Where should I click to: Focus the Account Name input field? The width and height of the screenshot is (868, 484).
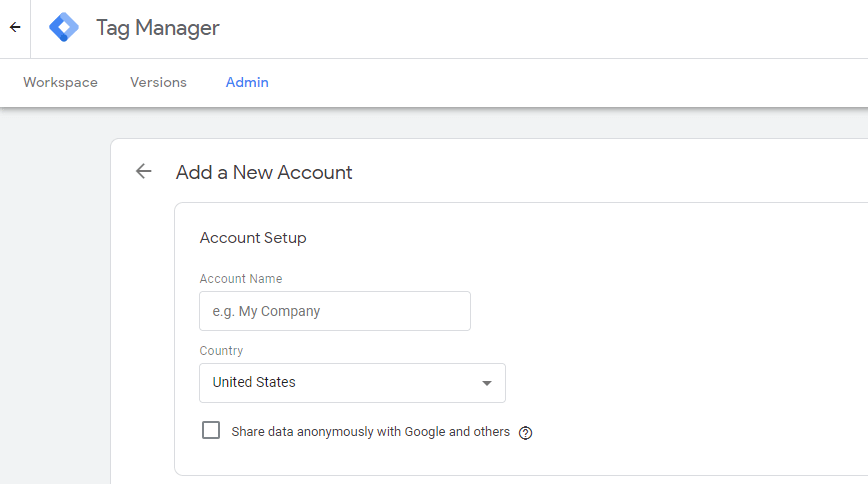(335, 311)
